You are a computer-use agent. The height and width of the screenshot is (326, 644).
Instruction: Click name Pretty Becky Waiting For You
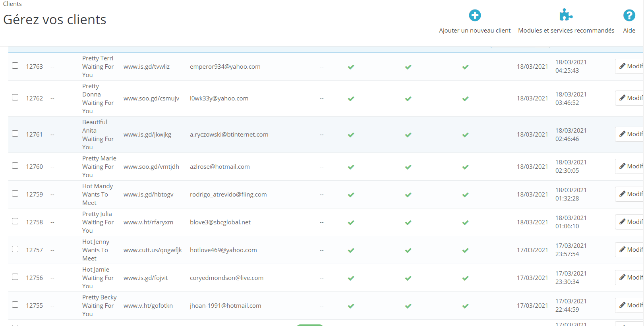[99, 306]
